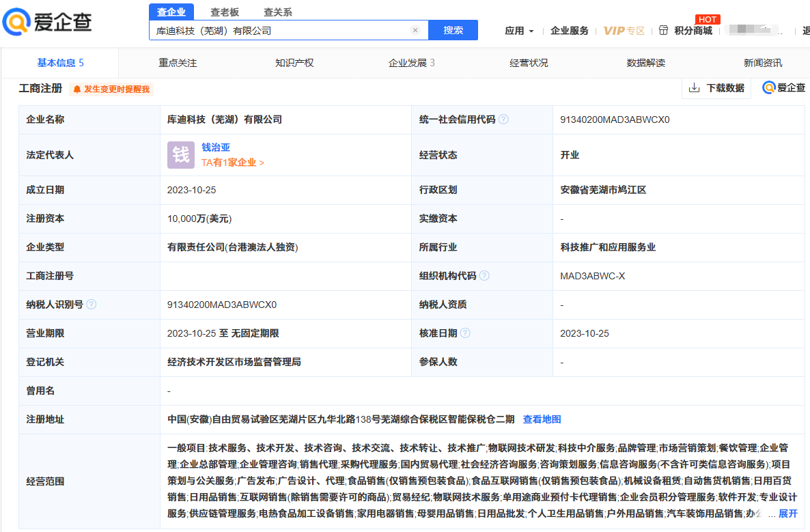Viewport: 810px width, 532px height.
Task: Open the 经营状况 tab
Action: [529, 63]
